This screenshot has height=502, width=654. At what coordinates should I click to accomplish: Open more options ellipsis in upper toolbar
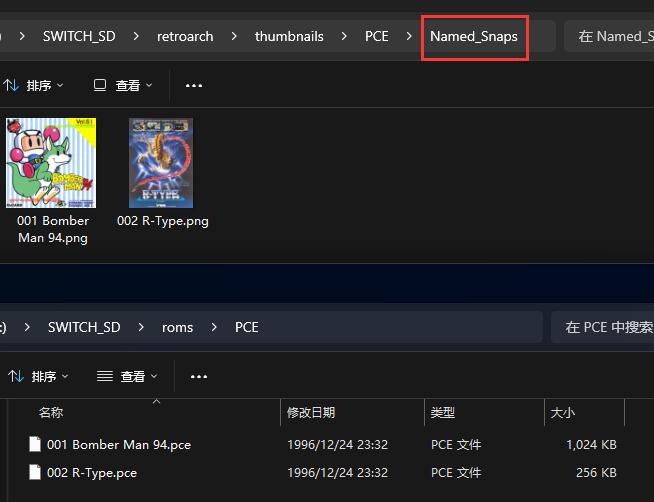pyautogui.click(x=194, y=86)
